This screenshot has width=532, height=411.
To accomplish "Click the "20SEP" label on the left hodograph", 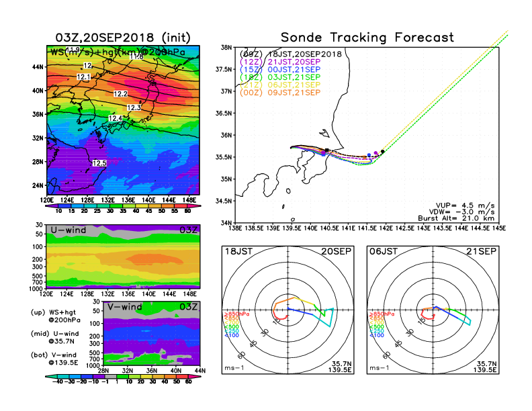I will [337, 251].
